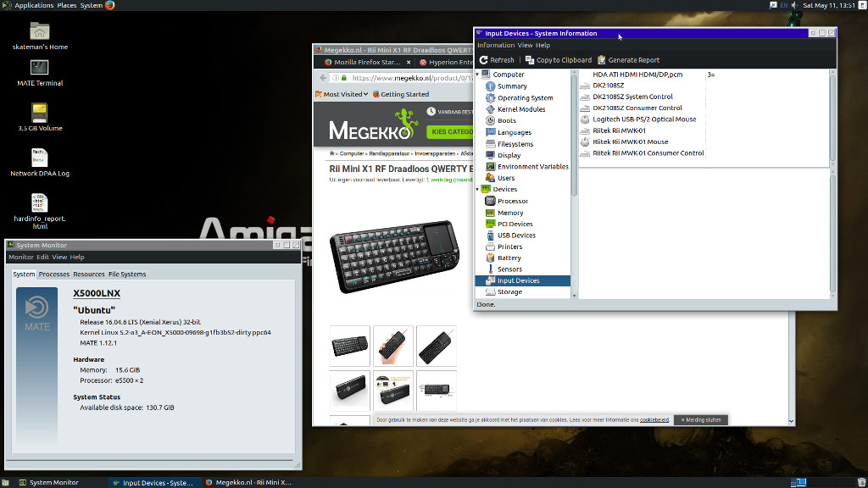Select hand-holding-keyboard thumbnail
This screenshot has width=868, height=488.
(393, 347)
